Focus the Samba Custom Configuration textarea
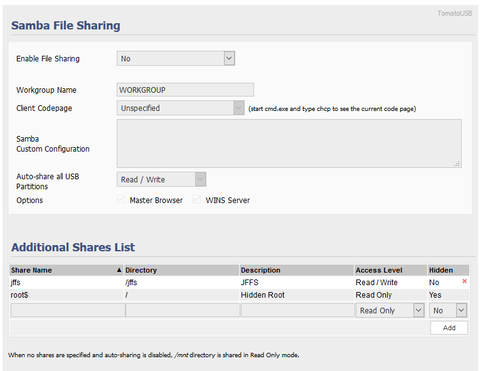 tap(289, 143)
